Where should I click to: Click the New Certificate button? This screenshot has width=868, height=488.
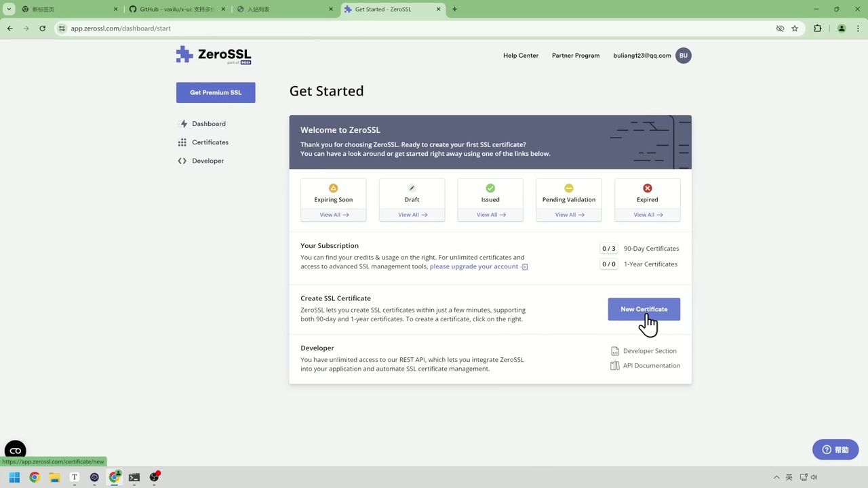(644, 309)
